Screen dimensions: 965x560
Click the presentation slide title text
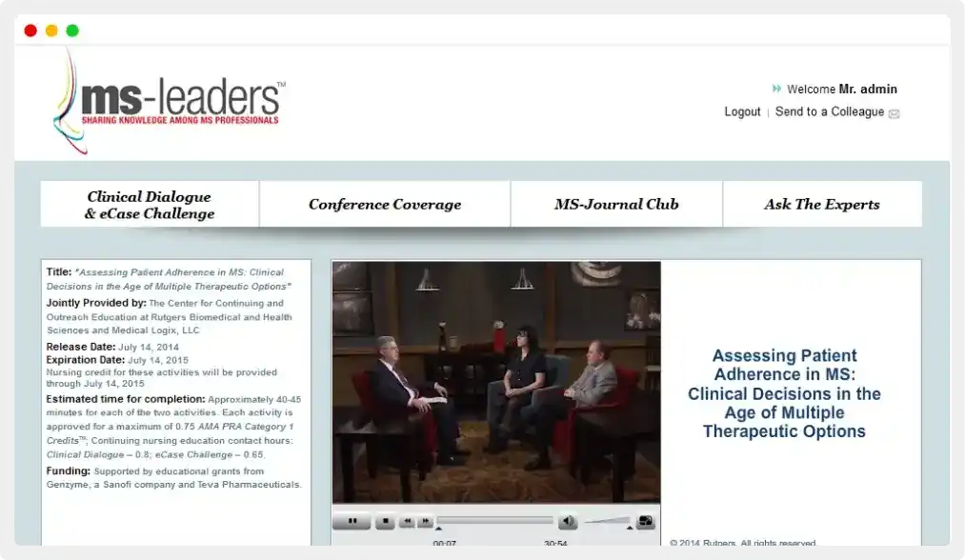(784, 393)
